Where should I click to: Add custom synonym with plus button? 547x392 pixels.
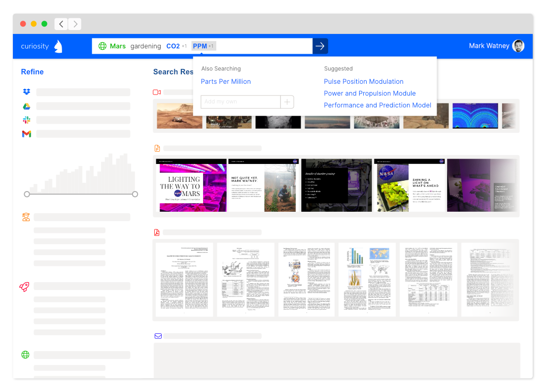[287, 102]
